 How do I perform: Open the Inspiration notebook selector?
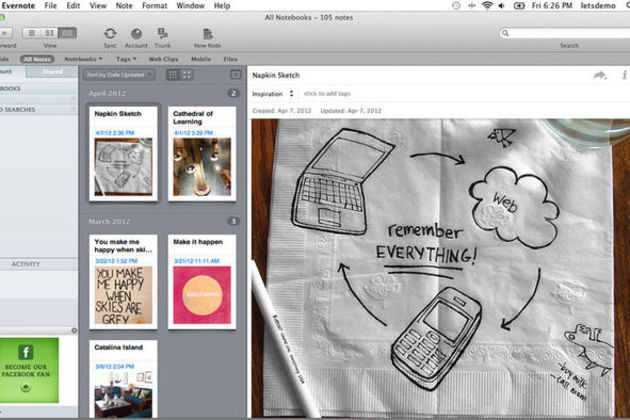point(273,94)
